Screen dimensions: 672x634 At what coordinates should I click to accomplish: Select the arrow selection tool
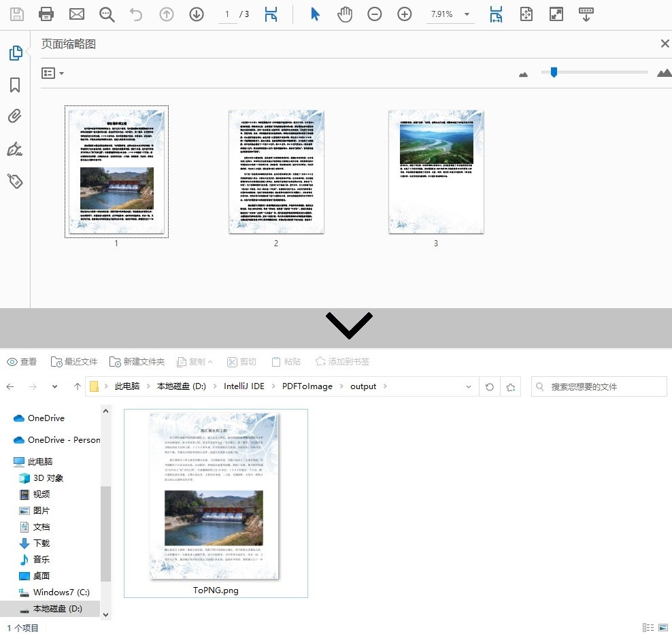coord(315,14)
